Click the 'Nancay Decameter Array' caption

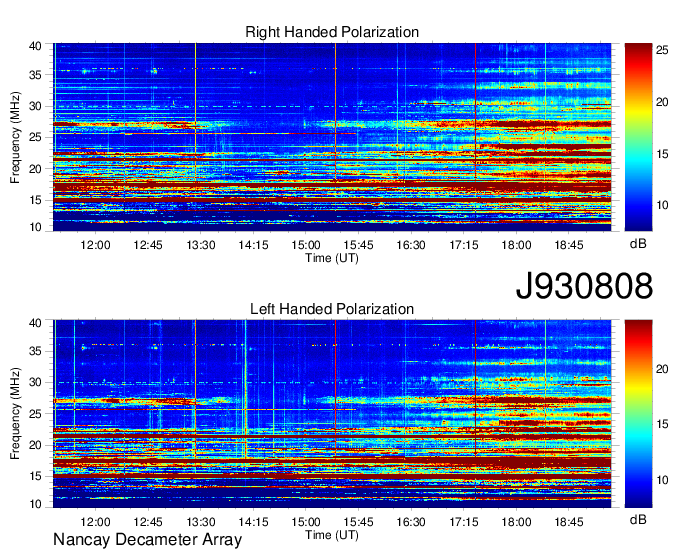click(147, 540)
